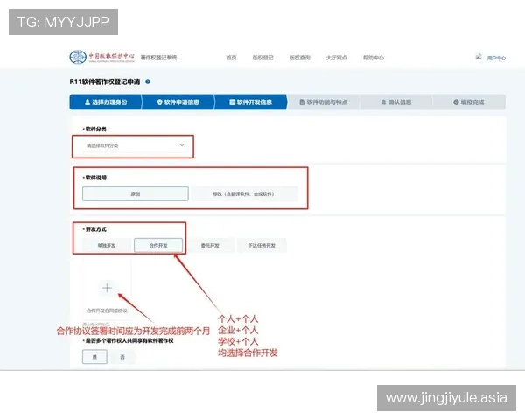Viewport: 525px width, 420px height.
Task: Click the 开发方式 field label
Action: pos(95,229)
